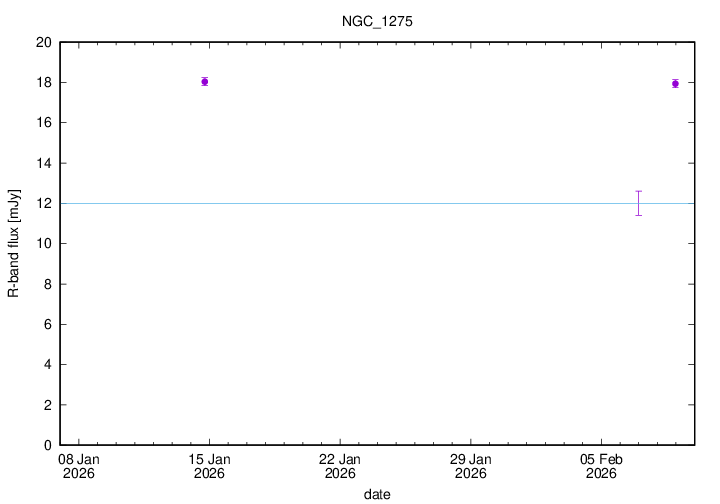720x504 pixels.
Task: Click the y-axis tick label 16
Action: coord(43,123)
